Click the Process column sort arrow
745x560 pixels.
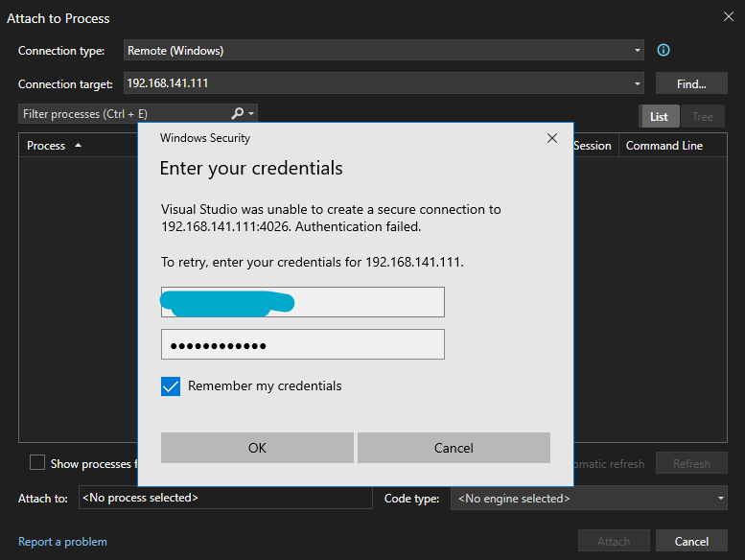click(x=78, y=146)
